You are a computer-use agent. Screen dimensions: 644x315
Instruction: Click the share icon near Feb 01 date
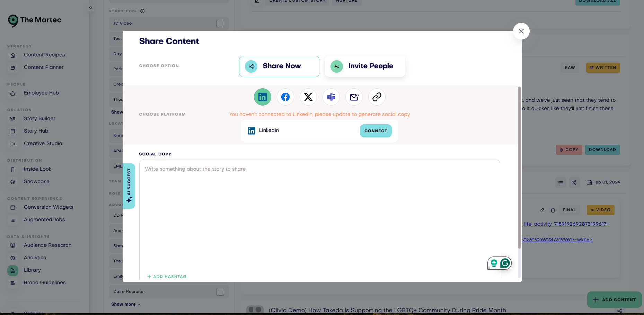[574, 182]
